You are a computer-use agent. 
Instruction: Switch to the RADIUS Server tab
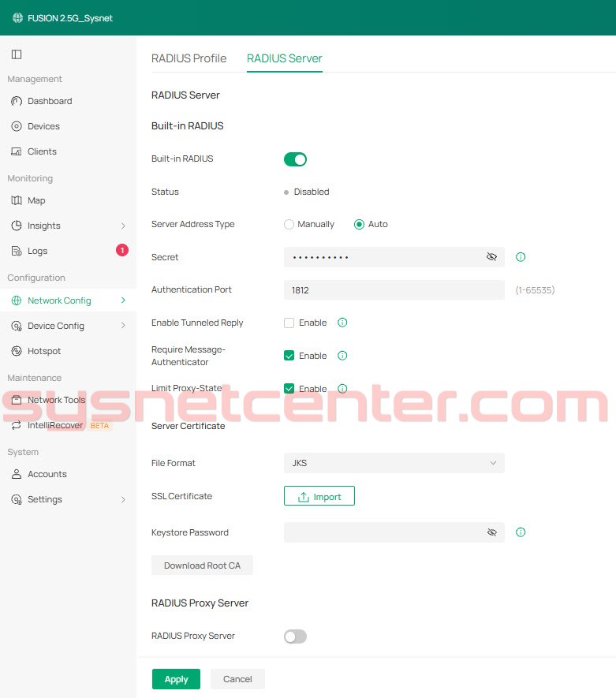click(285, 58)
